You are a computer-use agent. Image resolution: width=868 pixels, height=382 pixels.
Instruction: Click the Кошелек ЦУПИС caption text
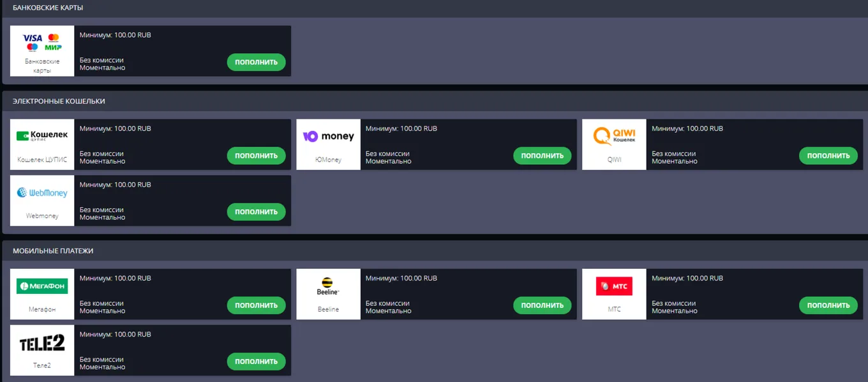(42, 160)
